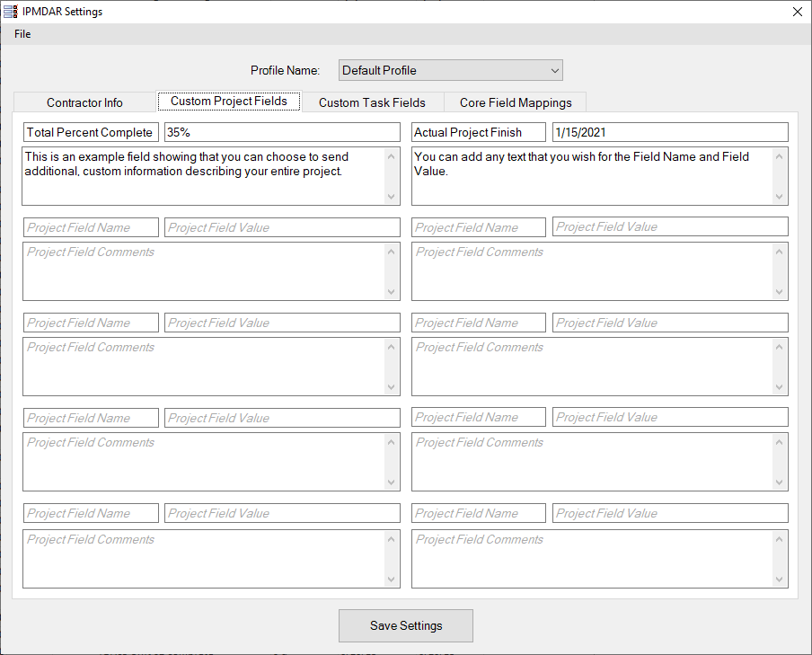Click the second row right Project Field Value
Screen dimensions: 812x655
tap(669, 227)
